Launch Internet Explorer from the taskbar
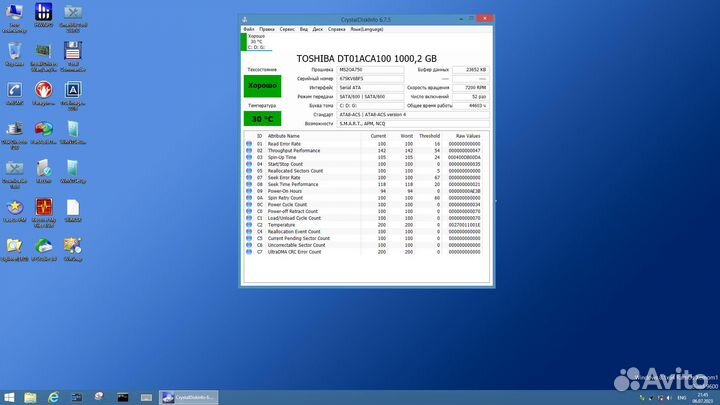Viewport: 720px width, 405px height. [53, 397]
